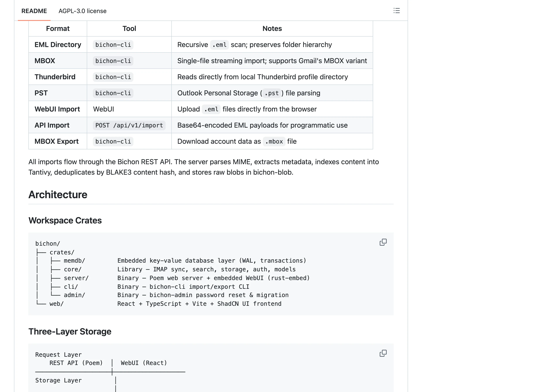Image resolution: width=558 pixels, height=392 pixels.
Task: Switch to the AGPL-3.0 license tab
Action: tap(82, 11)
